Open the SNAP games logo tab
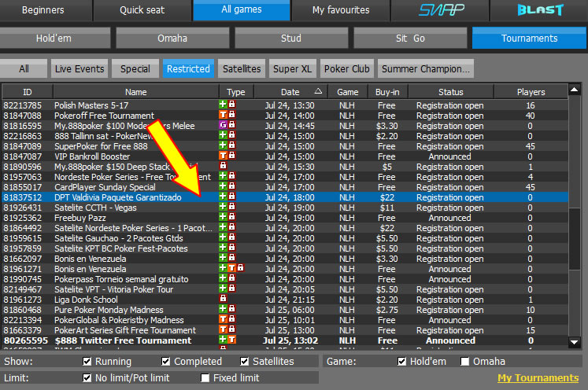This screenshot has height=390, width=588. [441, 10]
